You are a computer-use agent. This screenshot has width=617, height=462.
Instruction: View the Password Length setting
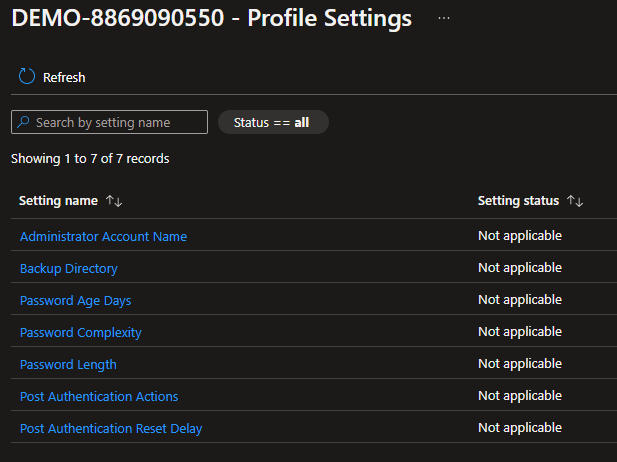pos(68,365)
